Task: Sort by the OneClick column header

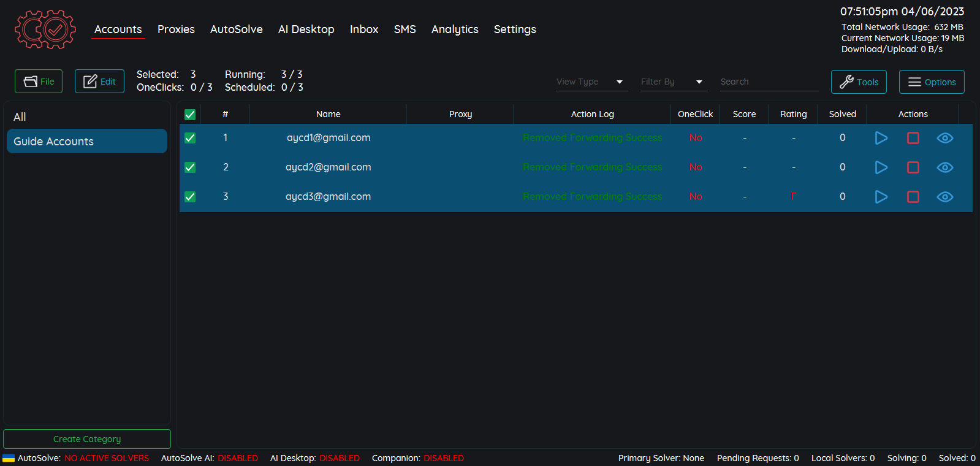Action: click(696, 114)
